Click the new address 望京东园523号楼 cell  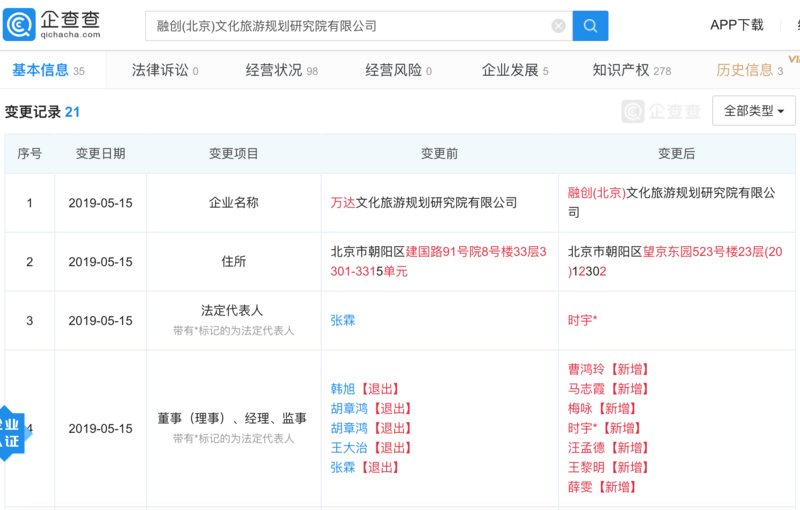point(677,262)
